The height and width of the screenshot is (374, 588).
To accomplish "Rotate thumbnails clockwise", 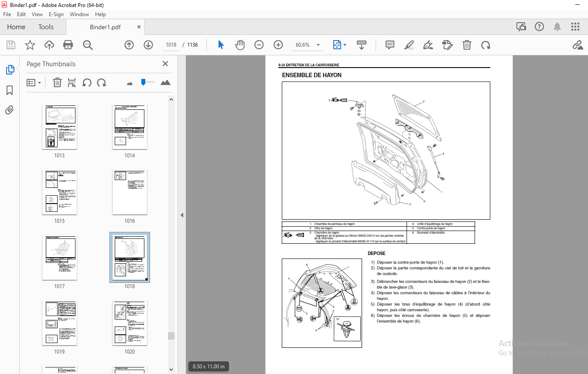I will (102, 82).
